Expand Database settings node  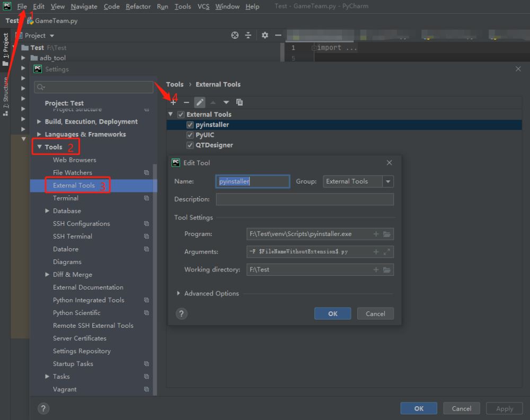tap(47, 211)
